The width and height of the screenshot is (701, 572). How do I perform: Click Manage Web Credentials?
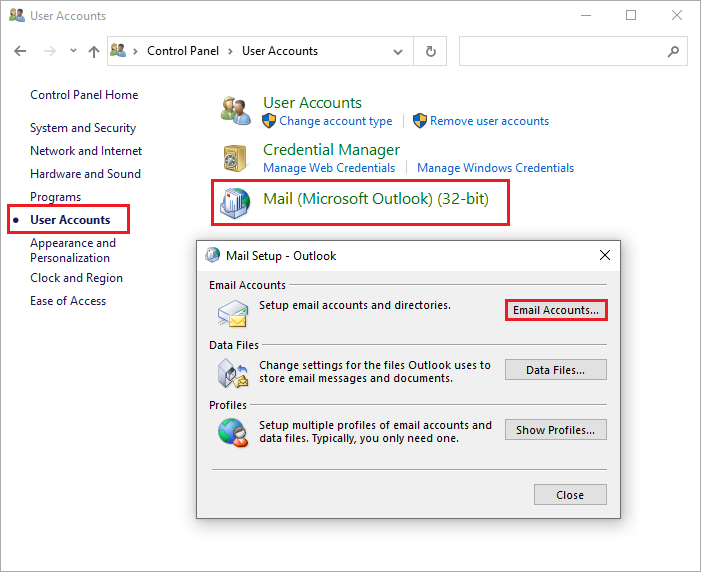[x=329, y=168]
